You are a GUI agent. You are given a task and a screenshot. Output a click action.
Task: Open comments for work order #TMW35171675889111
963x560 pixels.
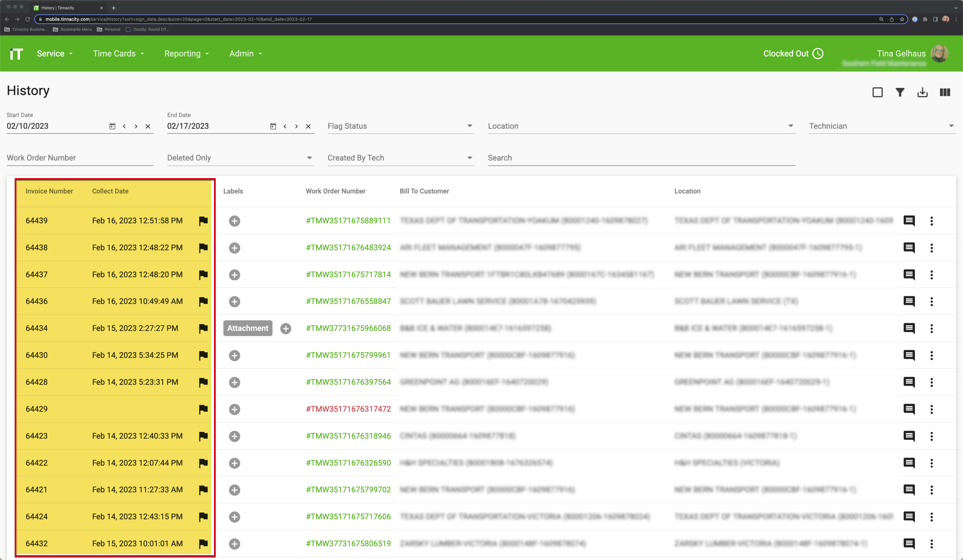(909, 221)
